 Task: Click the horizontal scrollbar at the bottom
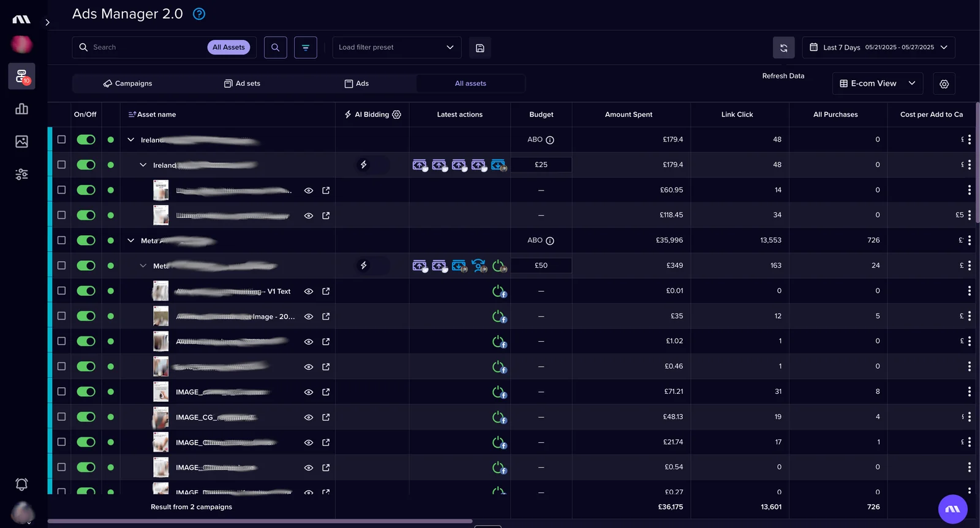[260, 521]
